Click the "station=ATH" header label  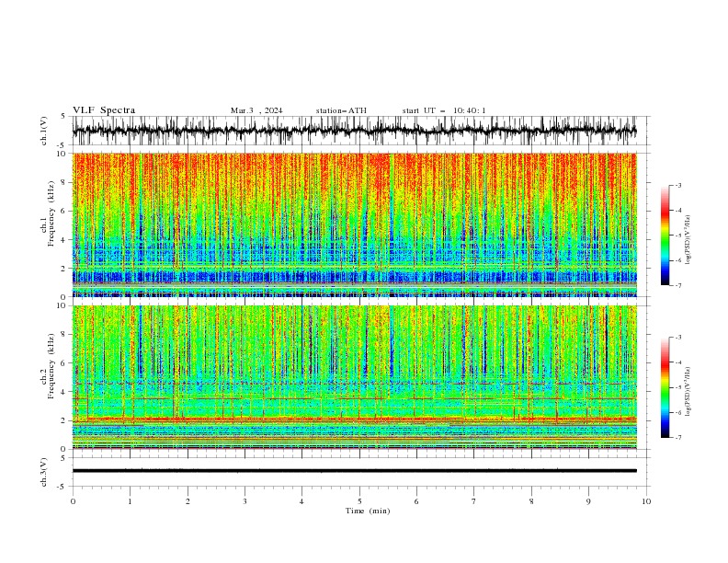[341, 110]
